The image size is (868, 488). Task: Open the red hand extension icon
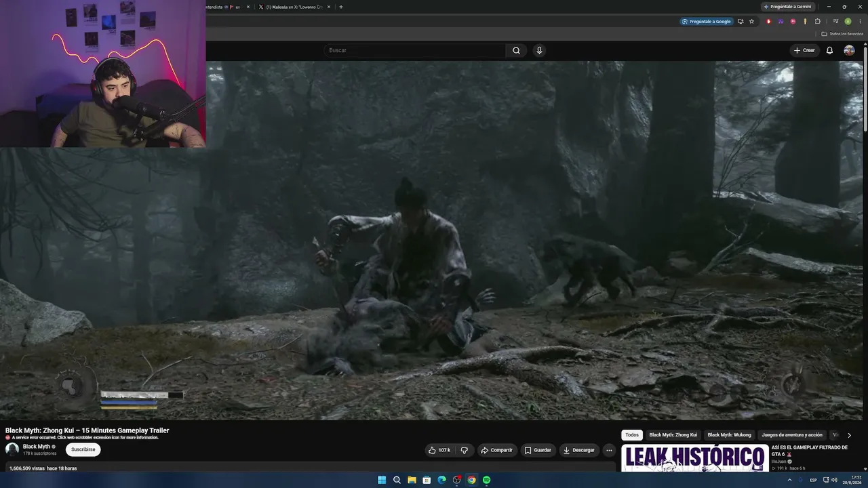pyautogui.click(x=768, y=21)
